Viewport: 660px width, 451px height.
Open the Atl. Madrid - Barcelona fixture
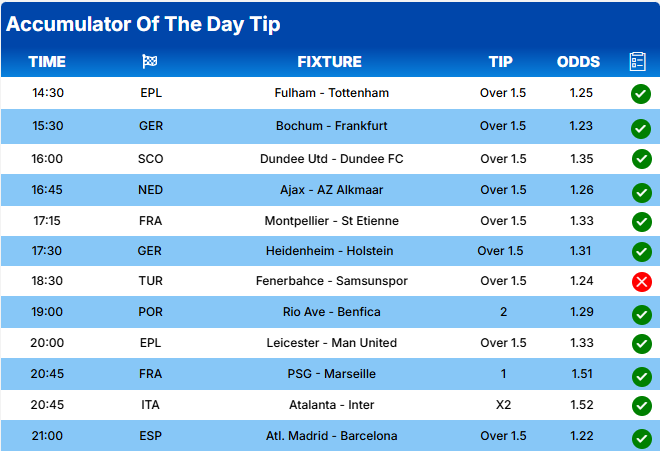(x=332, y=436)
